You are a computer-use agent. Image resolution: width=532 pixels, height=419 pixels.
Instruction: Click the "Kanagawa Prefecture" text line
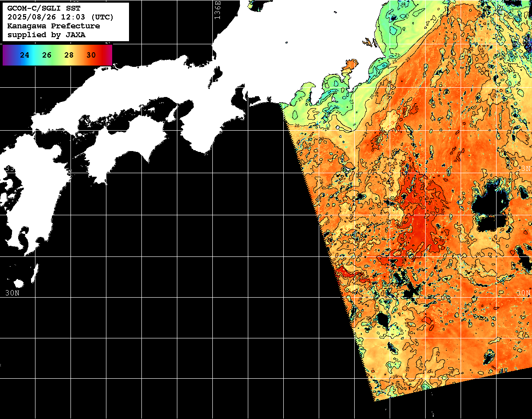tap(54, 26)
